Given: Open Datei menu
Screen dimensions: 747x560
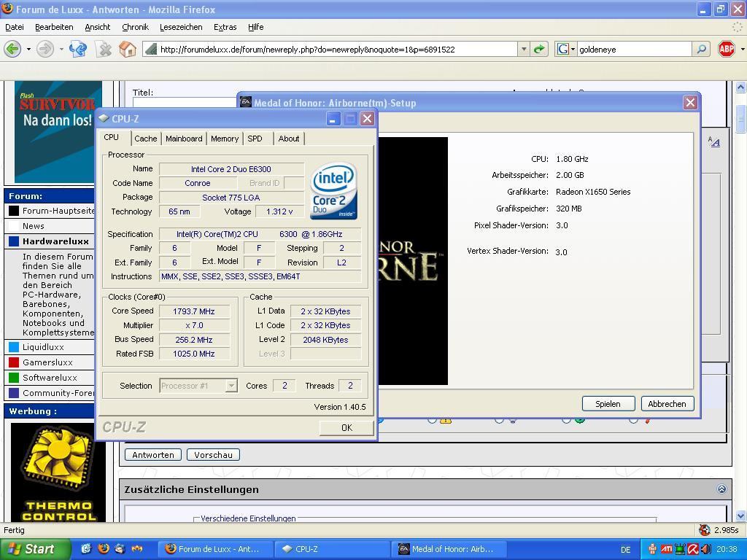Looking at the screenshot, I should [x=15, y=27].
